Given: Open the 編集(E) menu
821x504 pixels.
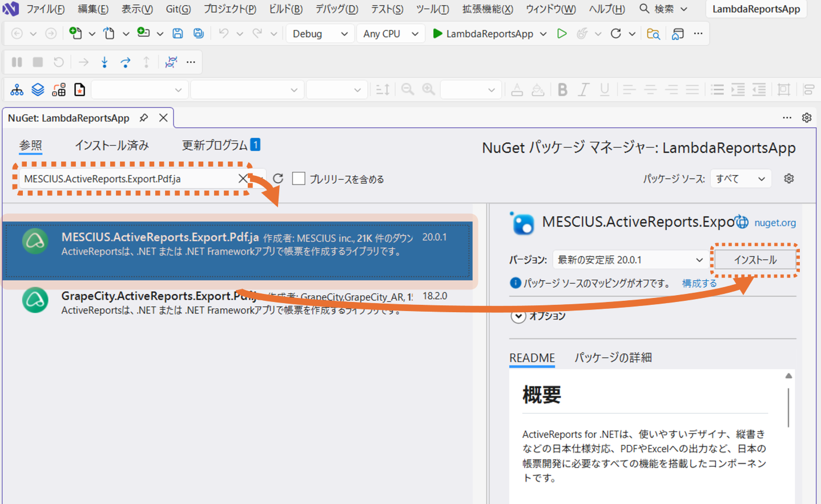Looking at the screenshot, I should pos(93,9).
